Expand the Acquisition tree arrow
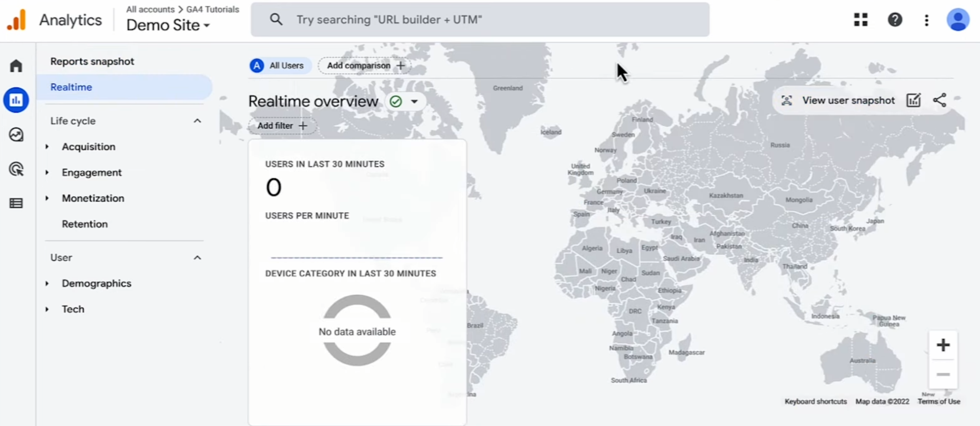 point(47,147)
